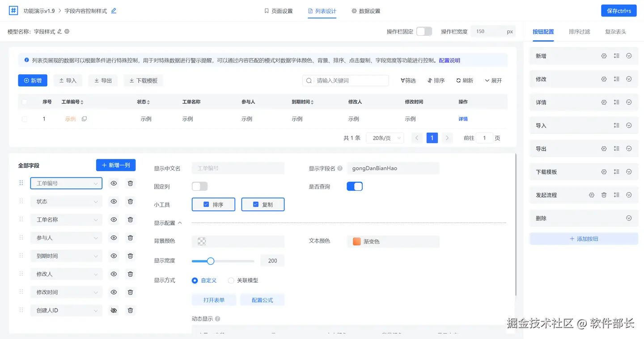Select the 关联模型 display mode radio
The height and width of the screenshot is (339, 644).
231,280
